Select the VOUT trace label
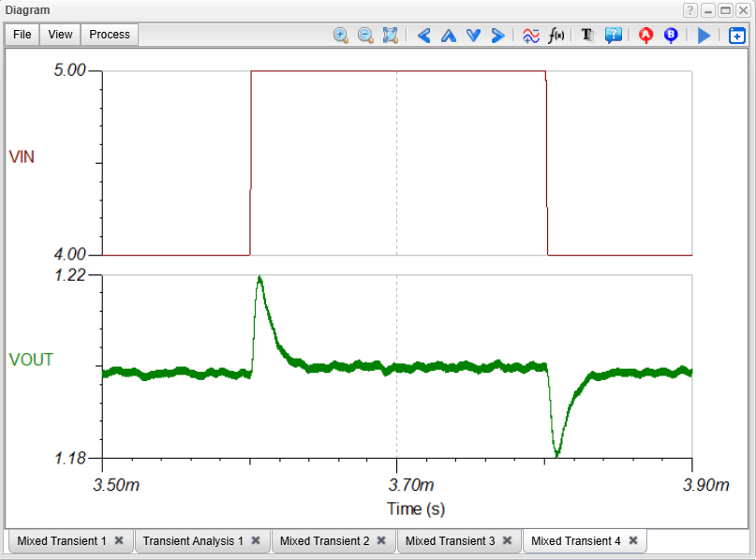This screenshot has width=756, height=560. (31, 360)
